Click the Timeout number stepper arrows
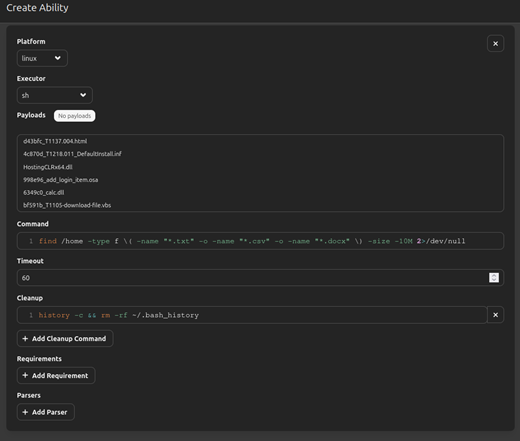520x441 pixels. pyautogui.click(x=494, y=278)
